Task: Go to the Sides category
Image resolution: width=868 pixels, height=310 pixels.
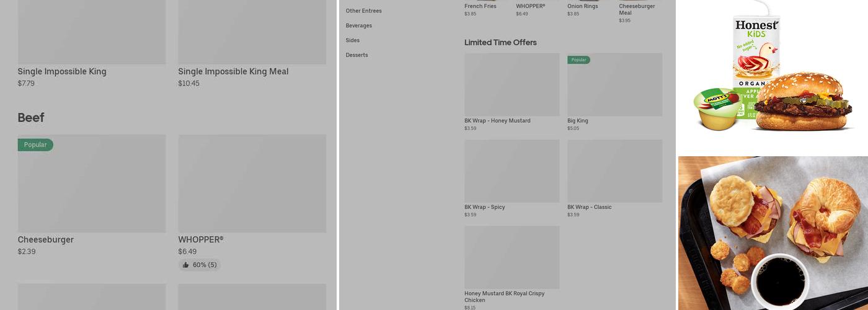Action: point(352,40)
